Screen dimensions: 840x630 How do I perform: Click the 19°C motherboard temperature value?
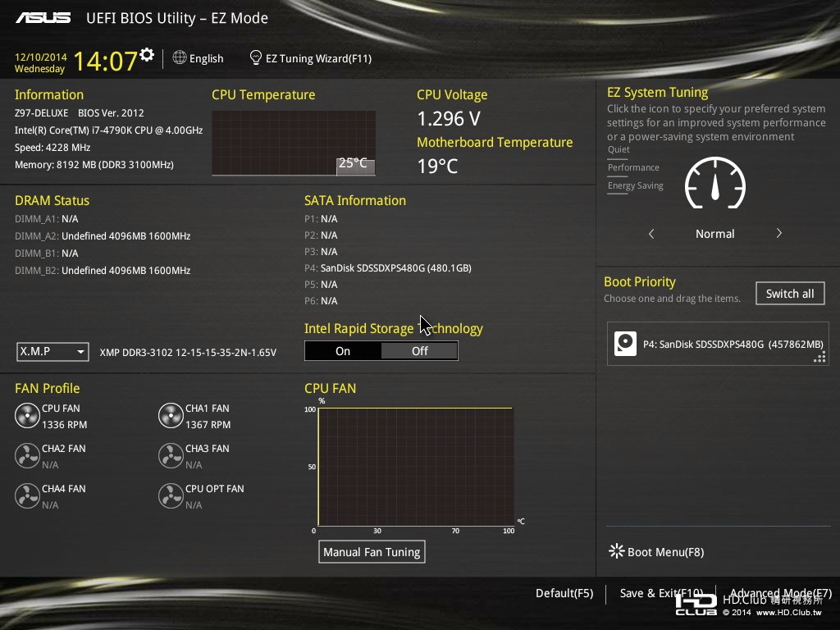coord(437,166)
